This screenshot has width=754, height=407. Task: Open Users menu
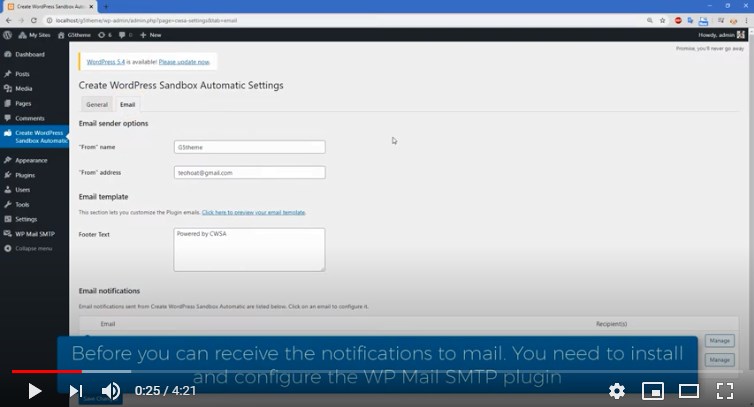(23, 190)
